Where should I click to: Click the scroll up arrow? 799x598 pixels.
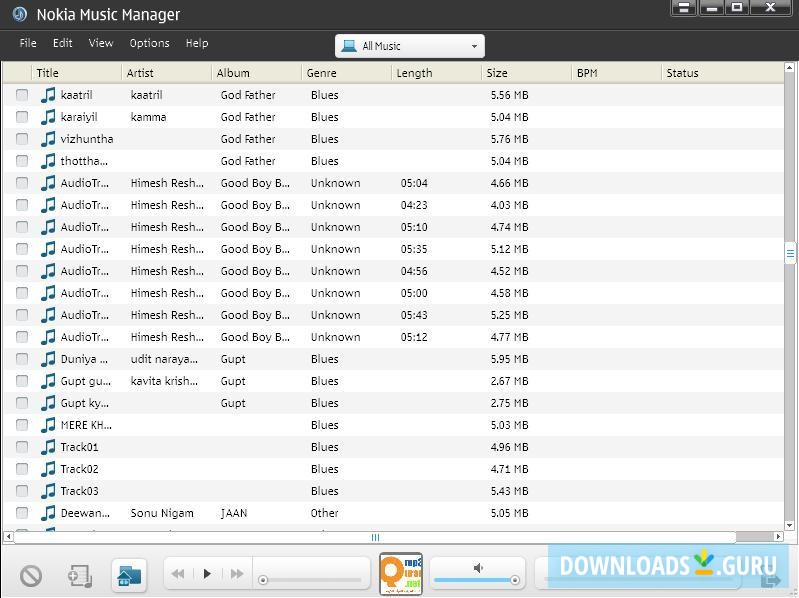pos(790,67)
